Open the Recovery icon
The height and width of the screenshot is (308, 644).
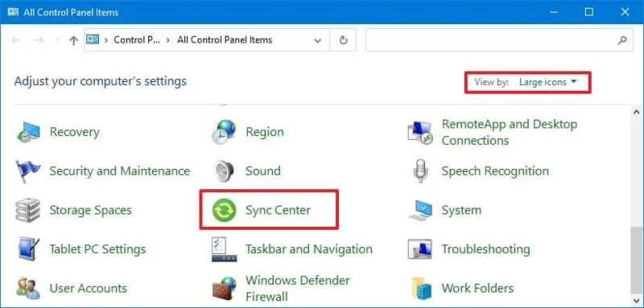(x=28, y=132)
